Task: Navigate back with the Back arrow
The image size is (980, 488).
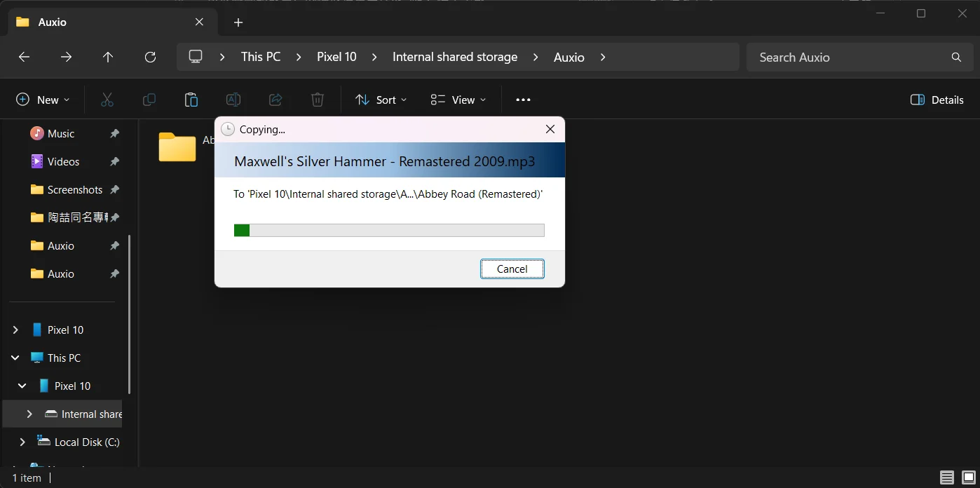Action: (x=24, y=57)
